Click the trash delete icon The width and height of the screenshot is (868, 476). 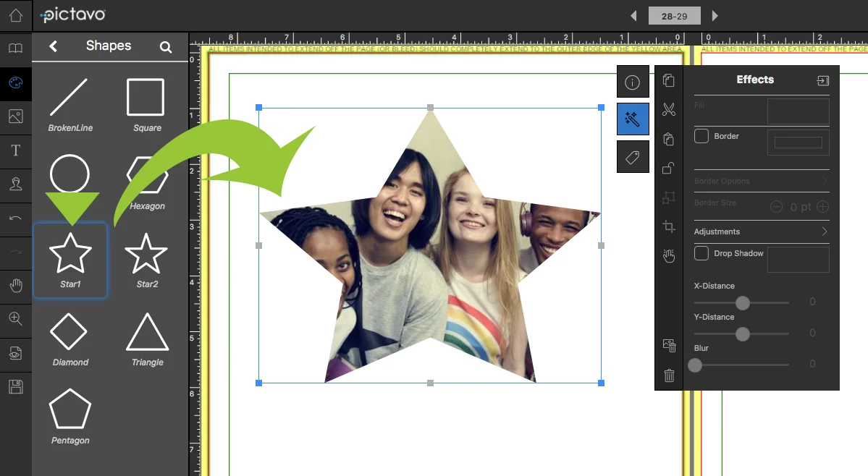pyautogui.click(x=669, y=375)
